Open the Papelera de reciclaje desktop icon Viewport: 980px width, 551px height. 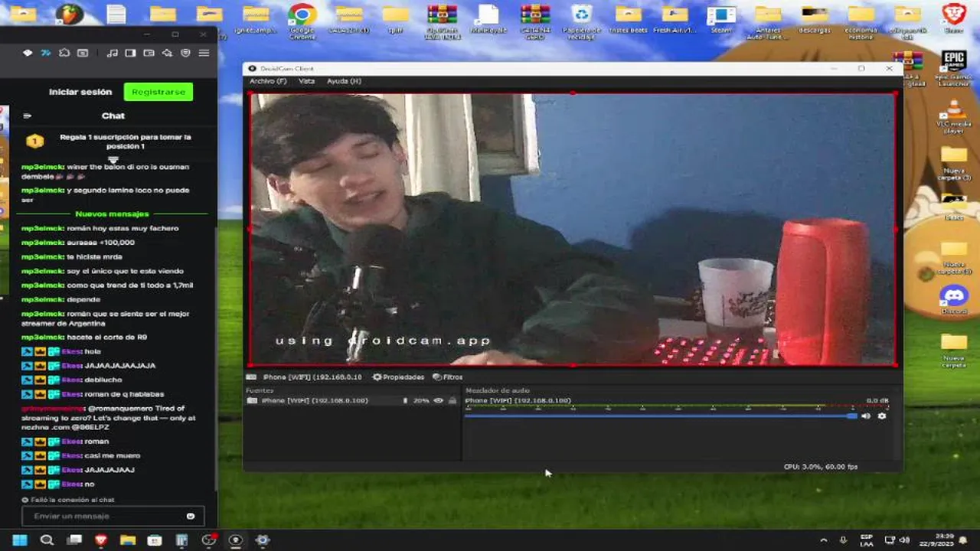(x=582, y=21)
